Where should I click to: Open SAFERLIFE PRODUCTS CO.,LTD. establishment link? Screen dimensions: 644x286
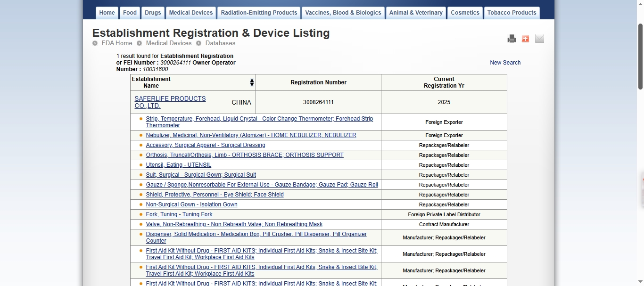point(170,102)
